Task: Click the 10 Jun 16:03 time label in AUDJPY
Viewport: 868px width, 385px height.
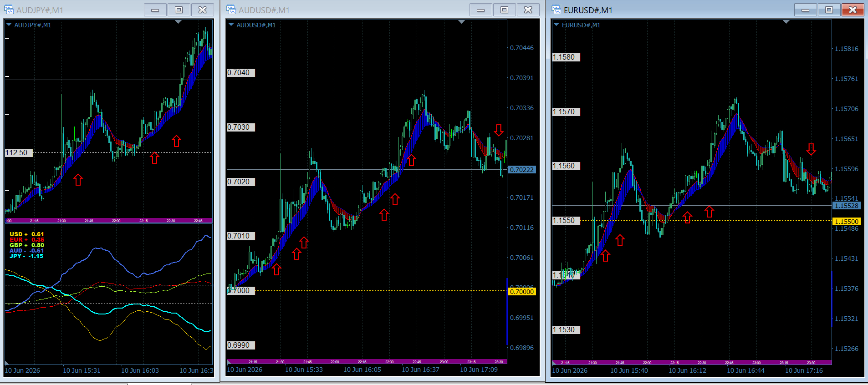Action: pyautogui.click(x=140, y=370)
